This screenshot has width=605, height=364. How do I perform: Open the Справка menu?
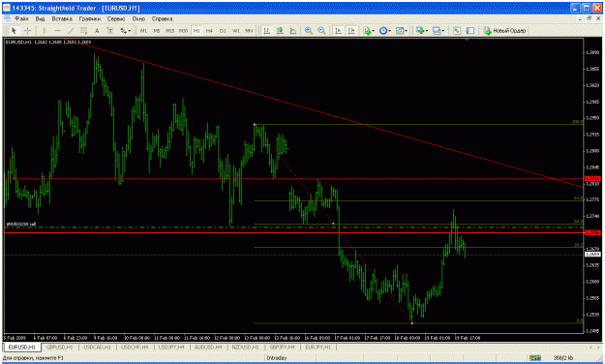click(162, 18)
